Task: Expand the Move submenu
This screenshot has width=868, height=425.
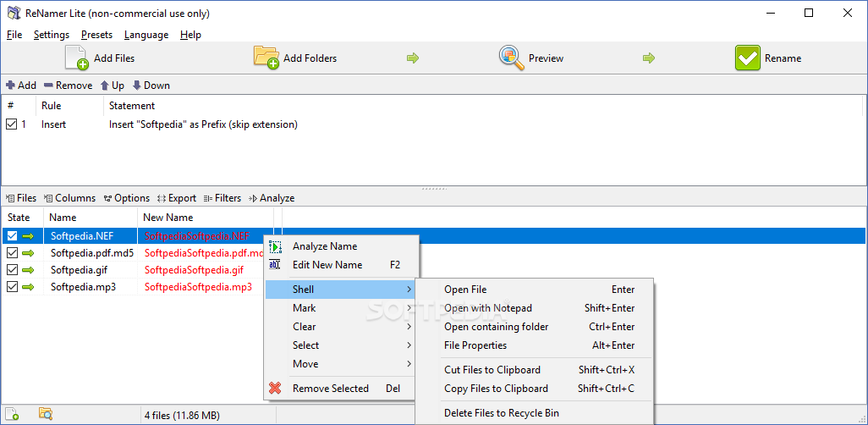Action: point(340,364)
